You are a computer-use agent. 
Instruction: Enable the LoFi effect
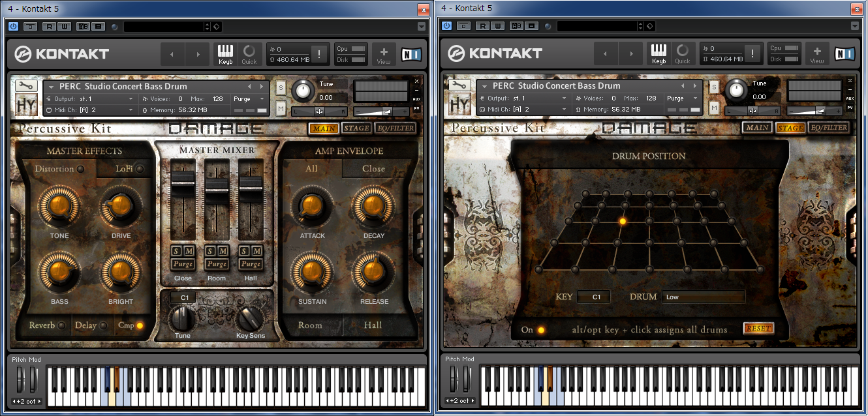(x=140, y=169)
